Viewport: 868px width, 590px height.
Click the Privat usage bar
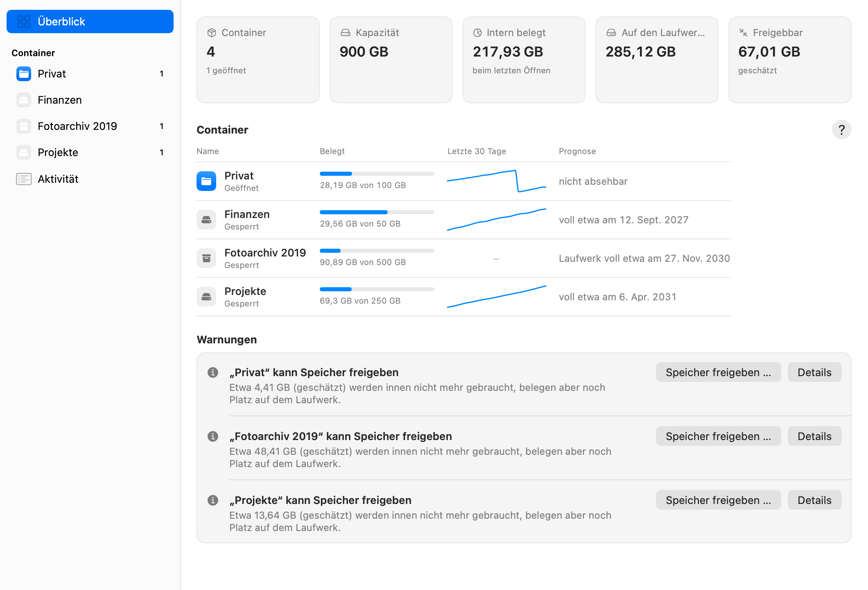point(377,174)
